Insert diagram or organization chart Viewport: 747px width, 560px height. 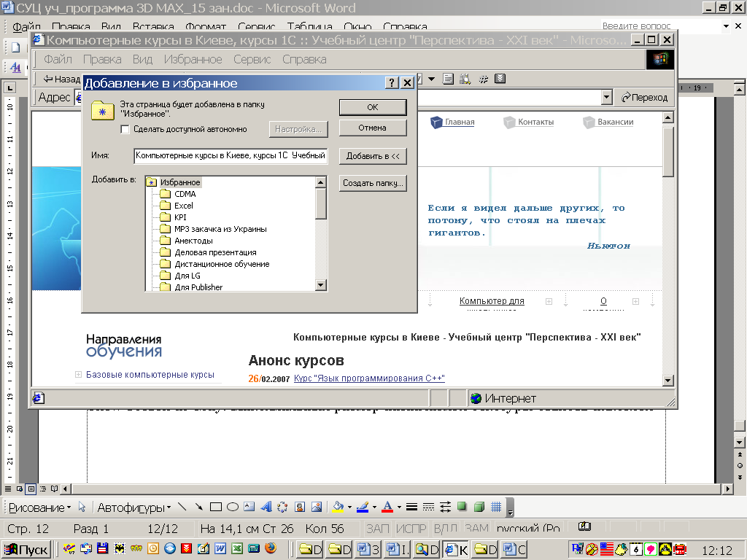click(x=282, y=507)
